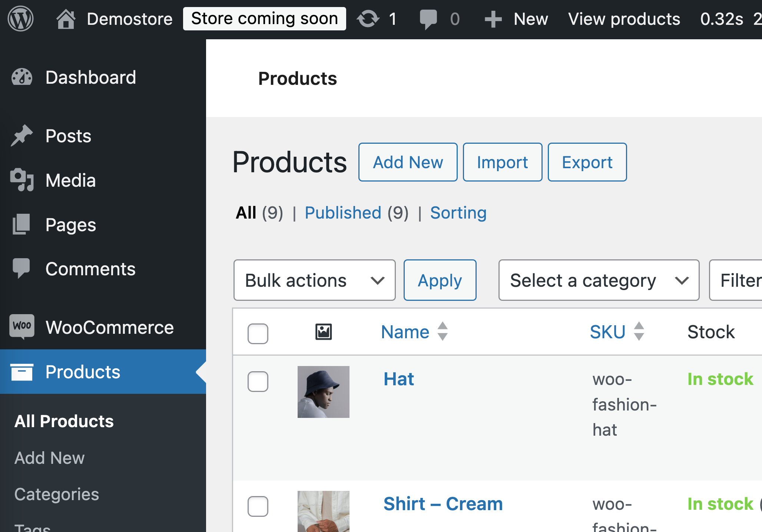
Task: Go to Pages in the sidebar
Action: click(70, 225)
